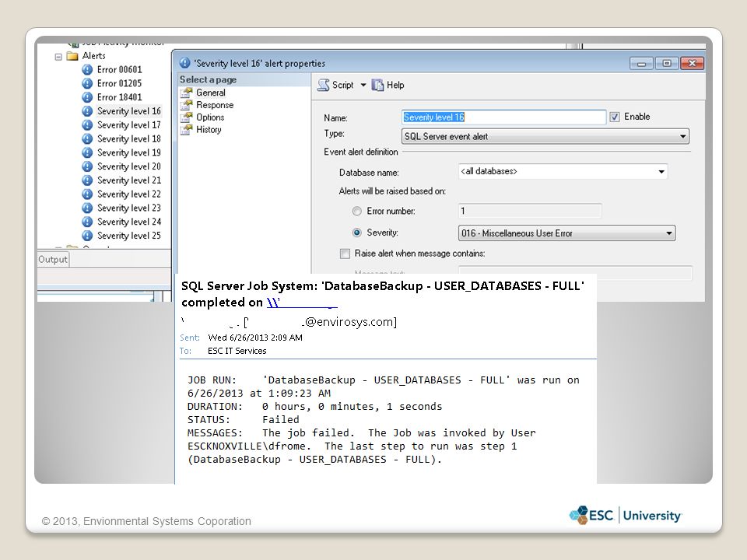This screenshot has width=747, height=560.
Task: Click the Error 01205 alert icon
Action: click(x=87, y=83)
